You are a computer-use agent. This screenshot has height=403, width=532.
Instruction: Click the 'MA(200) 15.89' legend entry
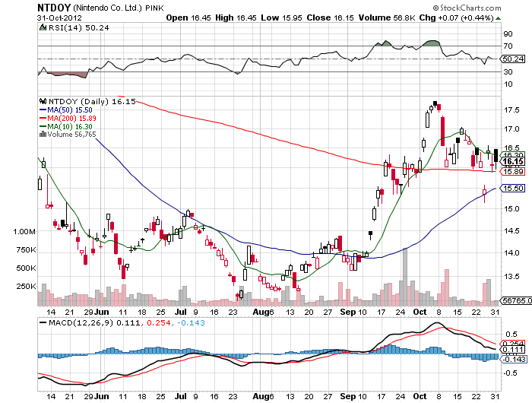(68, 118)
